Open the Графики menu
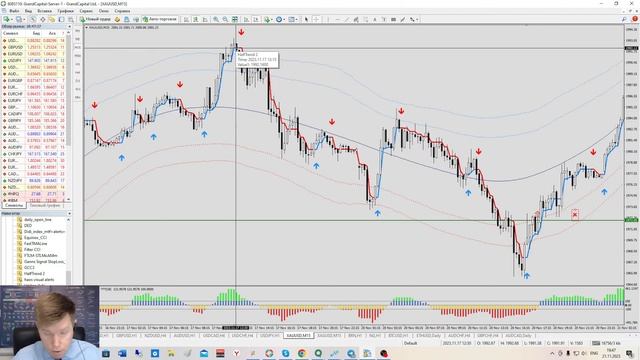Viewport: 640px width, 360px height. pos(65,11)
